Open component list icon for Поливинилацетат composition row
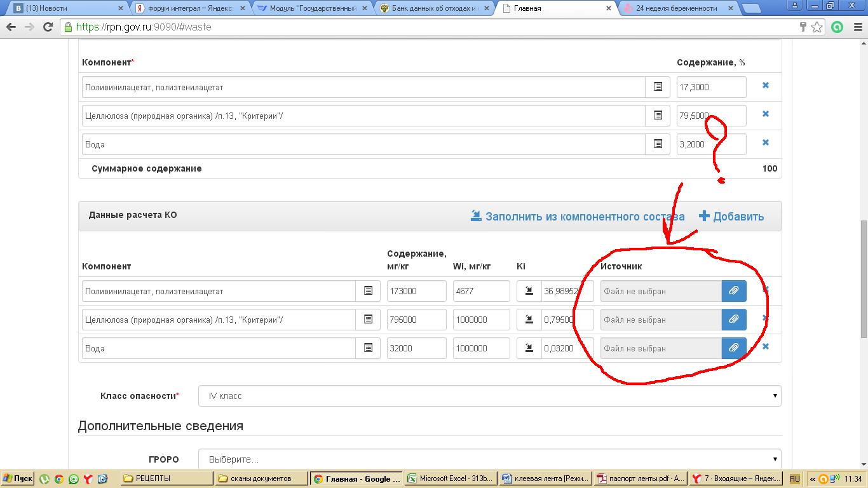 [658, 87]
